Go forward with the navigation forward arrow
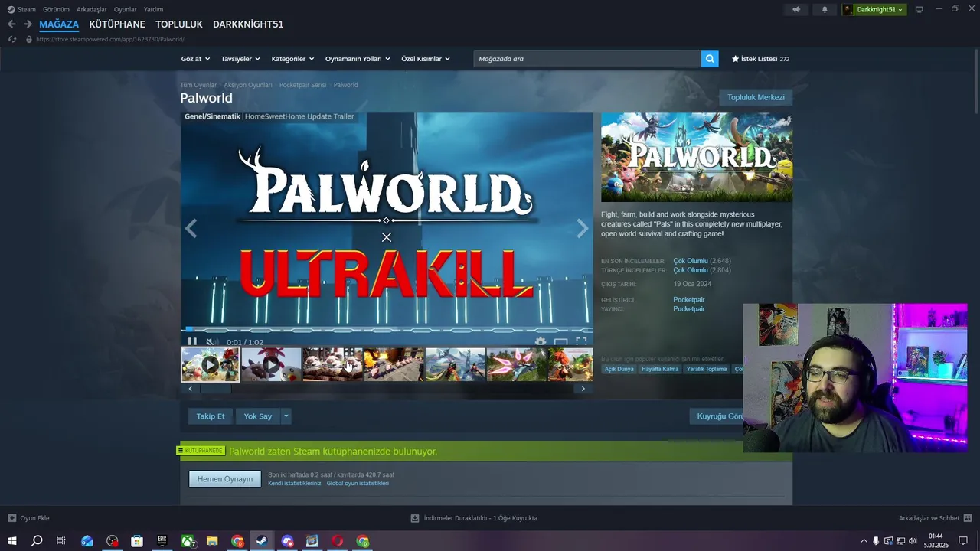Image resolution: width=980 pixels, height=551 pixels. 28,24
